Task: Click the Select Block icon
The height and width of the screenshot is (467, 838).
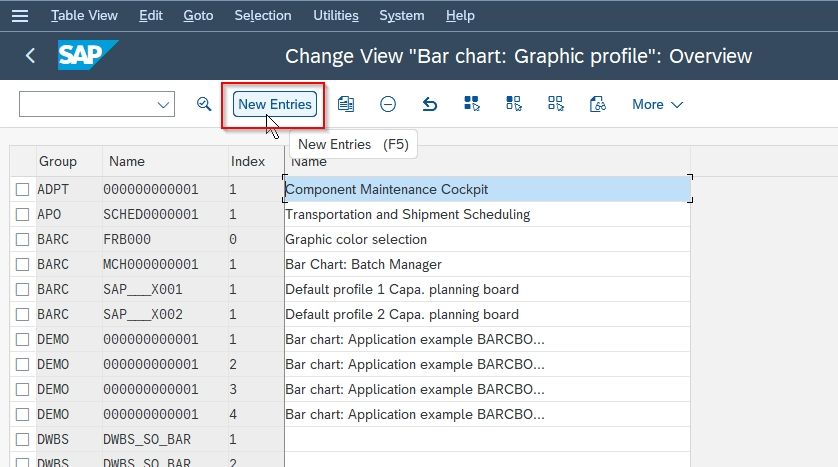Action: [514, 104]
